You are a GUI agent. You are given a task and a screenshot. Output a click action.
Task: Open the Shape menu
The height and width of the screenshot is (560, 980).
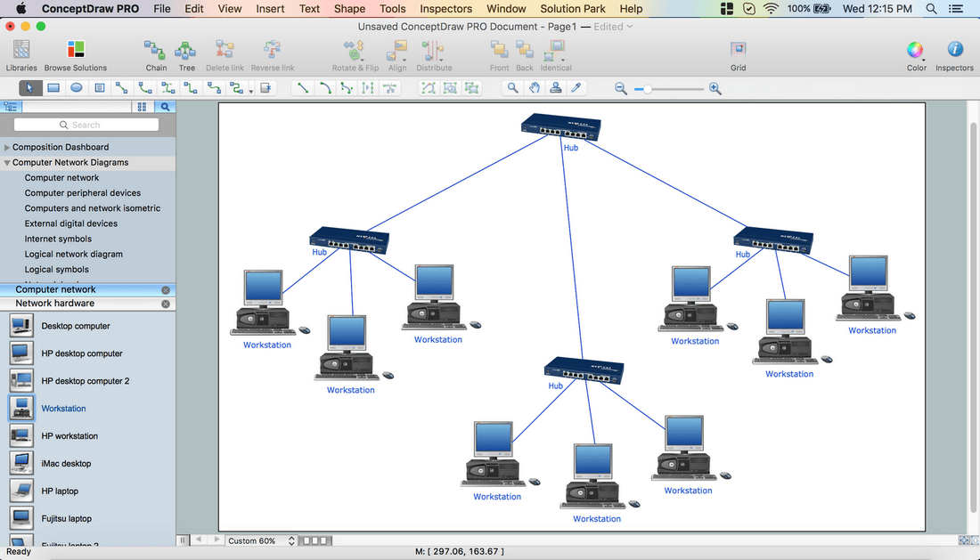coord(349,9)
